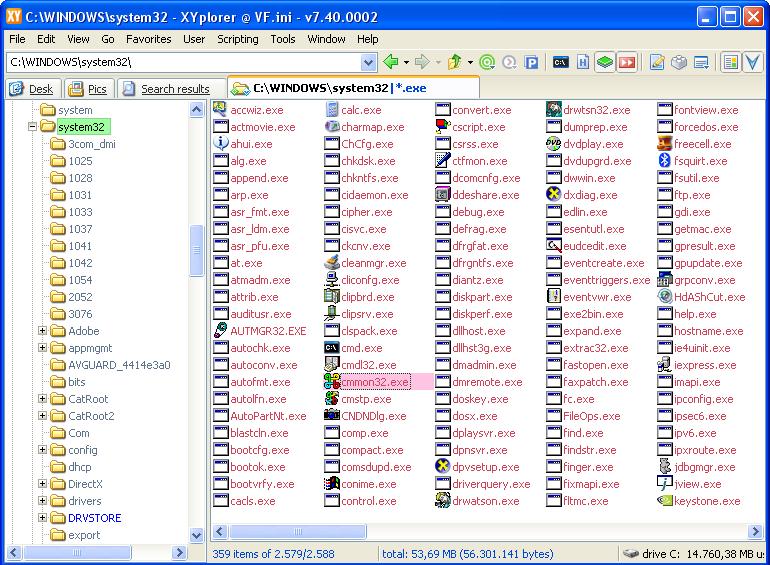Viewport: 770px width, 565px height.
Task: Click the drive C status icon
Action: pyautogui.click(x=631, y=554)
